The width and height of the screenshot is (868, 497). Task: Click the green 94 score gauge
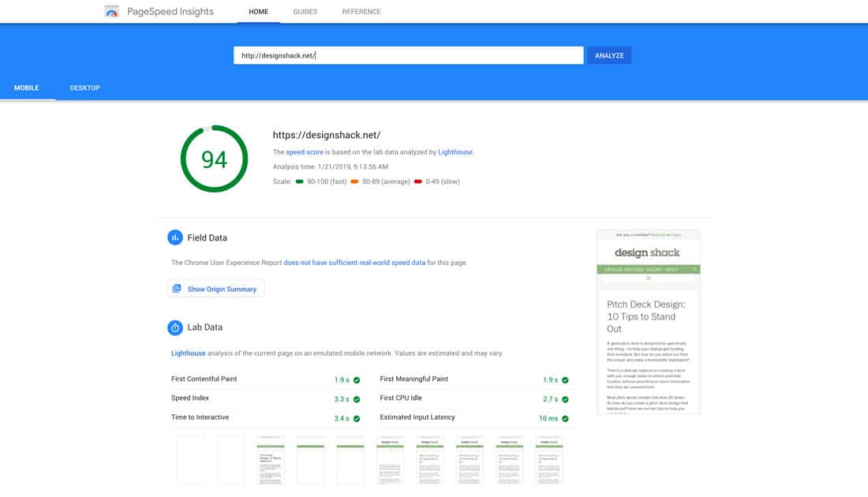coord(214,159)
